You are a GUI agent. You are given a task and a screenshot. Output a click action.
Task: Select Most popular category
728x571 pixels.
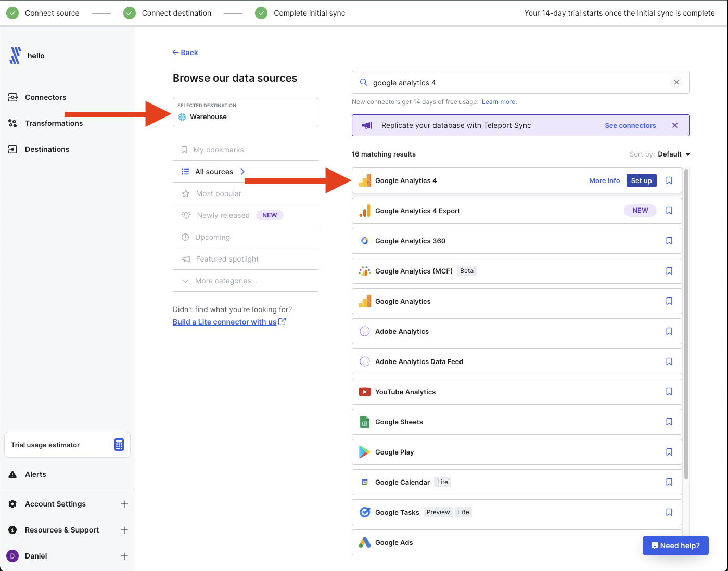246,193
